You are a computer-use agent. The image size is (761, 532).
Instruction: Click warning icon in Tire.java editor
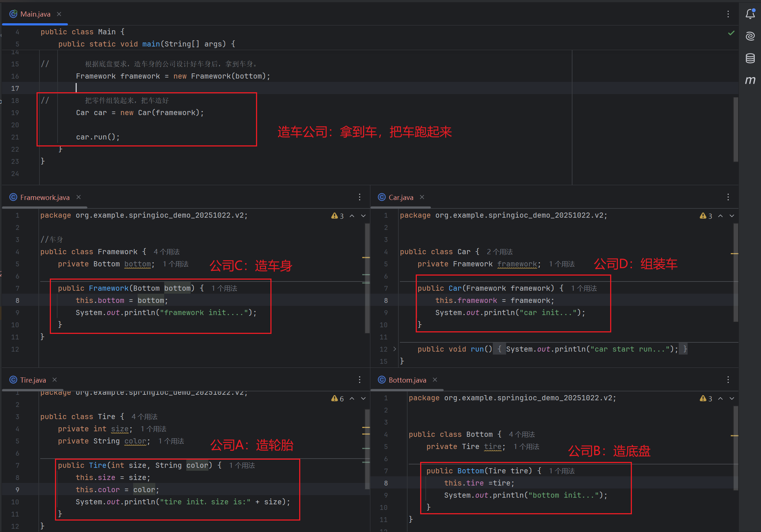335,398
